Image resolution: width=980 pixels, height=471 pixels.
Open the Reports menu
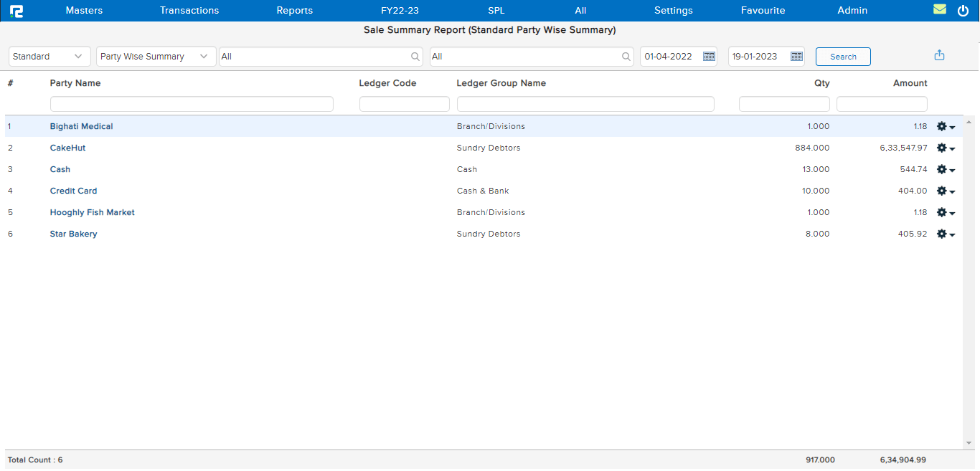(x=294, y=11)
